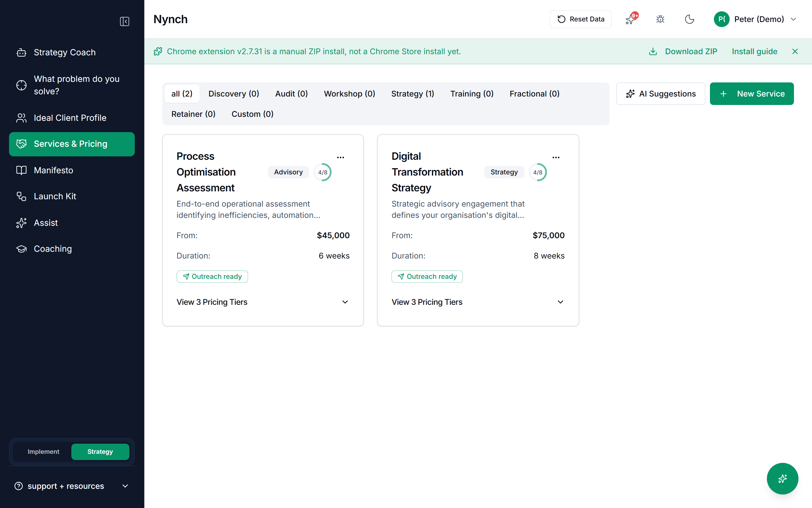Click the '6 weeks' duration value
Screen dimensions: 812x508
coord(334,256)
